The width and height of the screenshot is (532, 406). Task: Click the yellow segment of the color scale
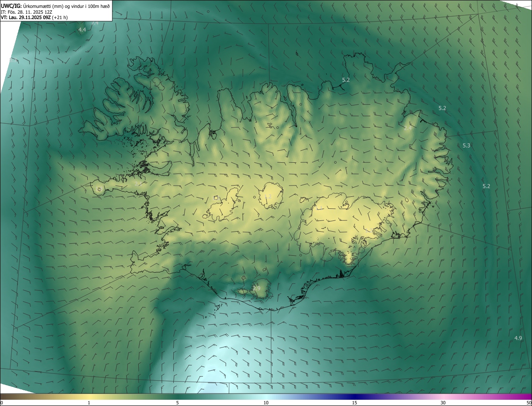(x=89, y=396)
